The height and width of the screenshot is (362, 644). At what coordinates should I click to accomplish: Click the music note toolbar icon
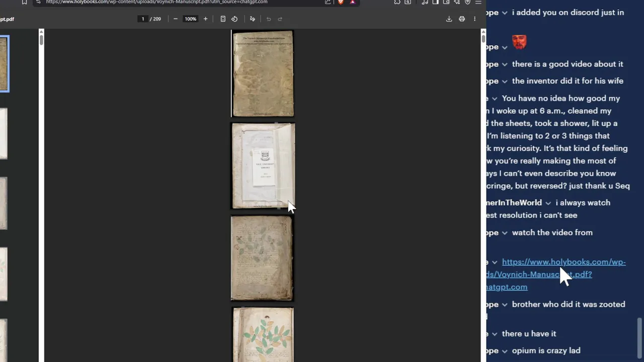click(x=425, y=2)
